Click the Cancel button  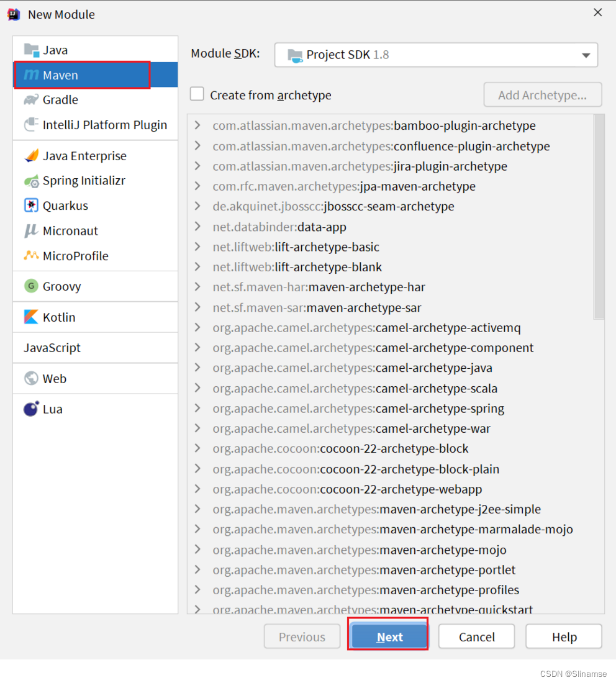(x=477, y=637)
